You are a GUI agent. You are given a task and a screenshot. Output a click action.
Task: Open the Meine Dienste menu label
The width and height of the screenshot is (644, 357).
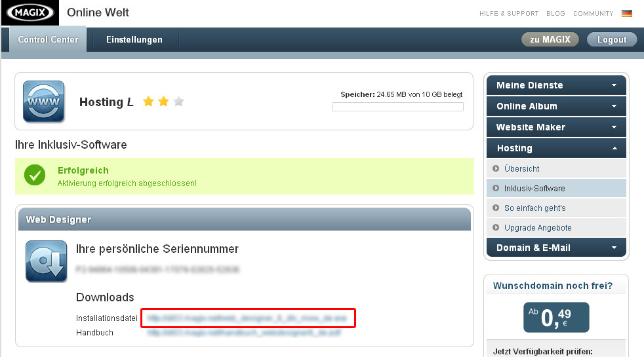[529, 85]
